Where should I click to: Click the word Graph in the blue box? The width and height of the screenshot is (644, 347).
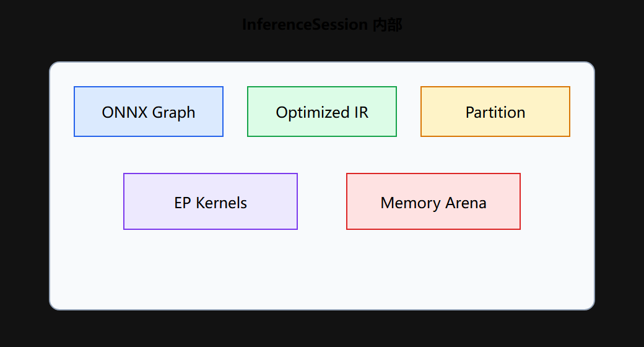pos(174,113)
